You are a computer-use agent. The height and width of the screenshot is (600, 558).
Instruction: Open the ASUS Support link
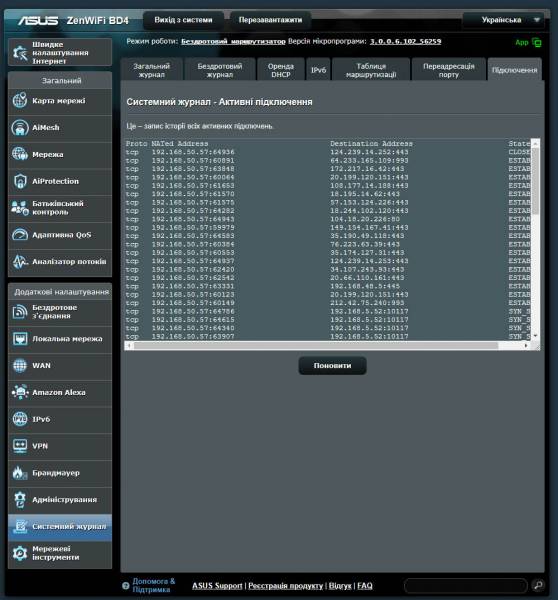tap(217, 585)
